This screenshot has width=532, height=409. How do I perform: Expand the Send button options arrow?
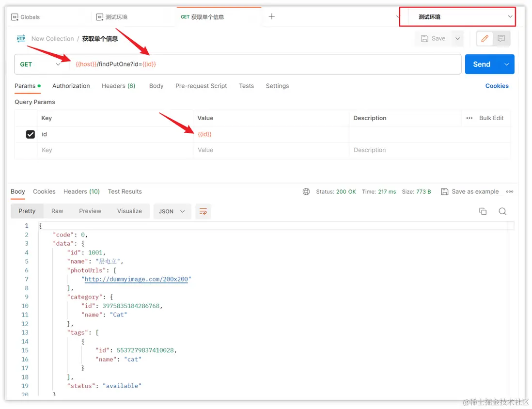click(506, 64)
